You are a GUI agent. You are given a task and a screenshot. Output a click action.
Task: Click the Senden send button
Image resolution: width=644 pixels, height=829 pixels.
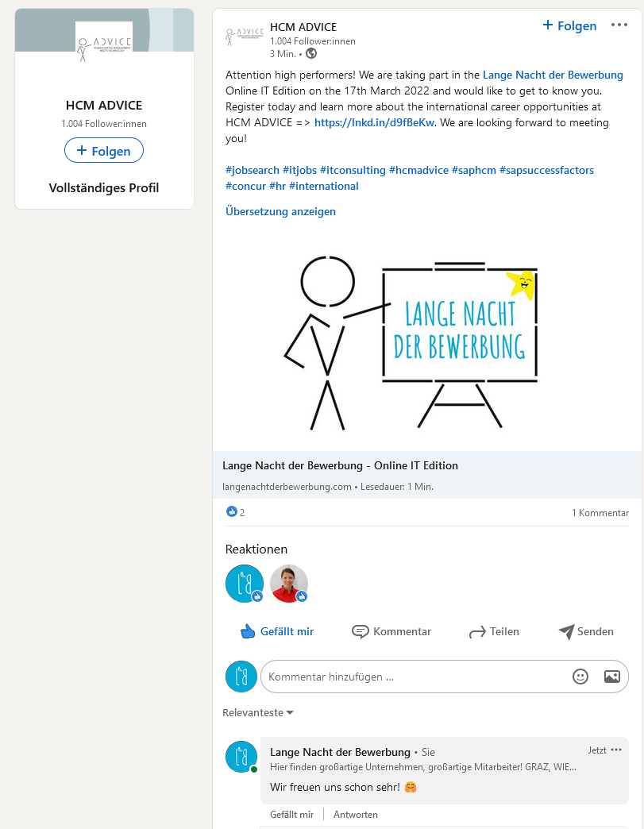coord(586,631)
